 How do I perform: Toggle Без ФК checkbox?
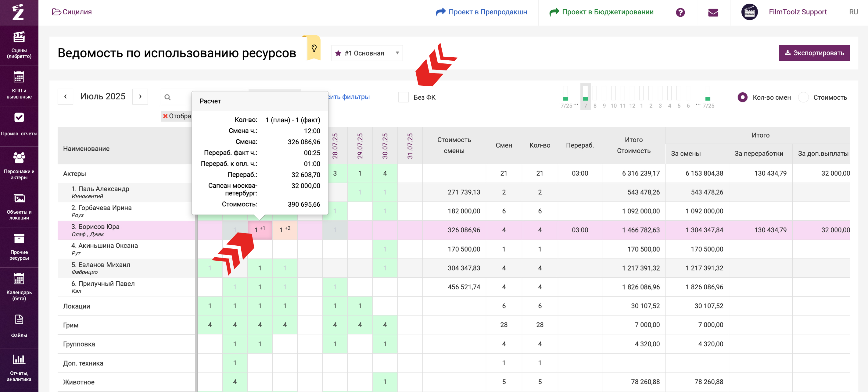tap(403, 97)
